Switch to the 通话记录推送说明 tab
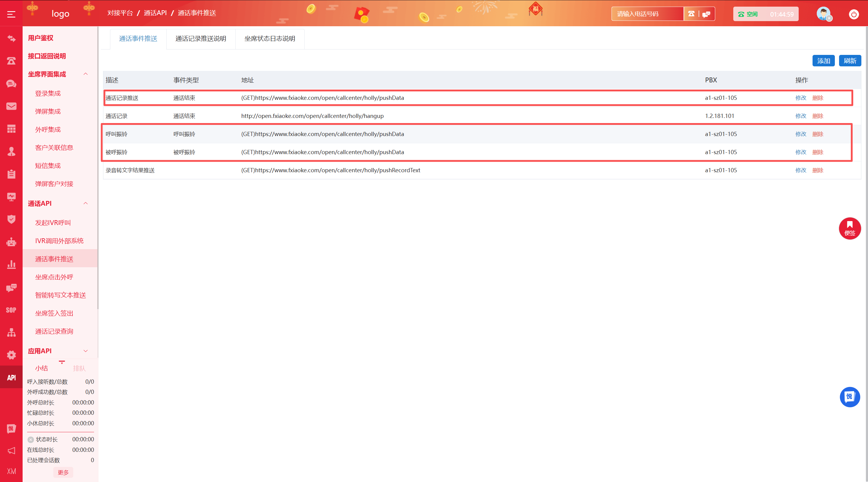 (x=201, y=39)
